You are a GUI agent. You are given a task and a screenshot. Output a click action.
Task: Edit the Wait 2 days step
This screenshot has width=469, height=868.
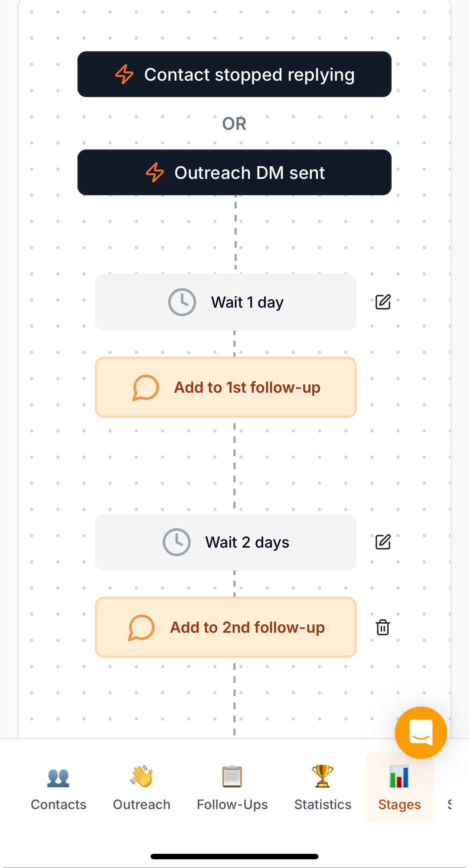point(383,542)
